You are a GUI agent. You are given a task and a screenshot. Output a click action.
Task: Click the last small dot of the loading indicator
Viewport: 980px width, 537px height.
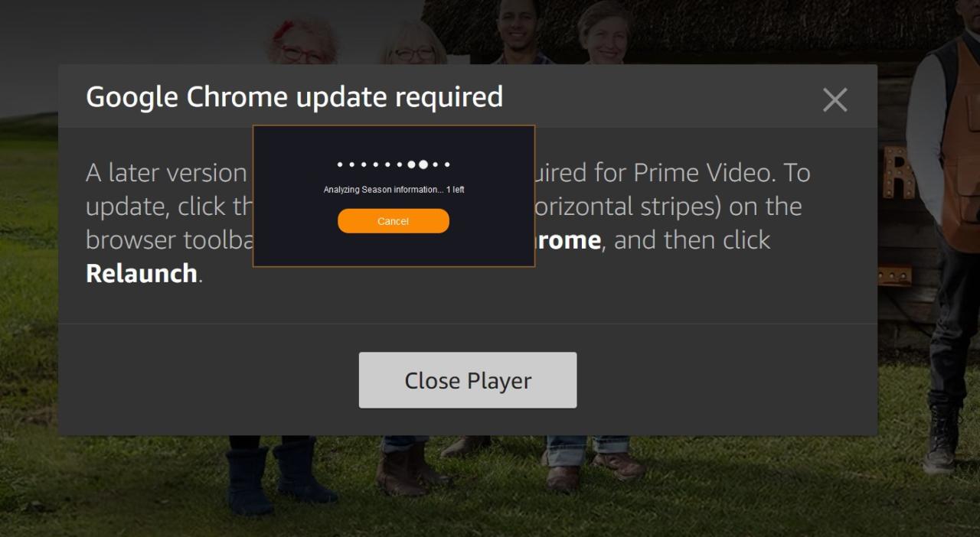click(x=448, y=164)
